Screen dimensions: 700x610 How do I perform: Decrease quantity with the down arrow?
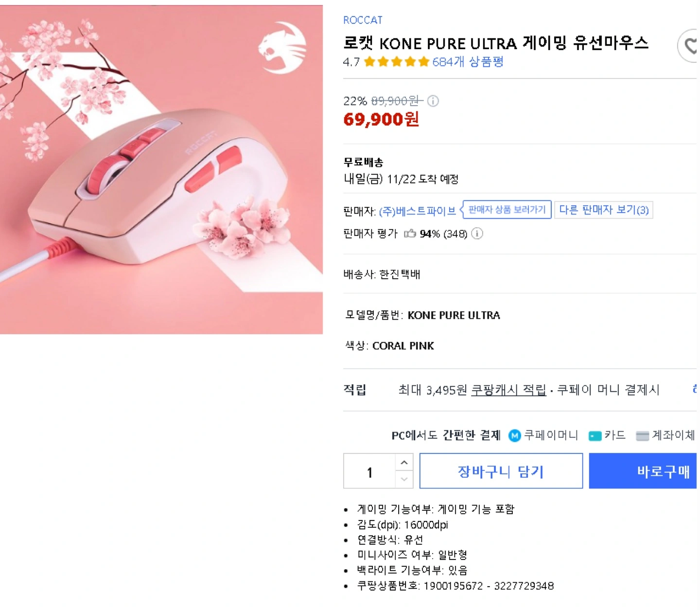coord(404,480)
